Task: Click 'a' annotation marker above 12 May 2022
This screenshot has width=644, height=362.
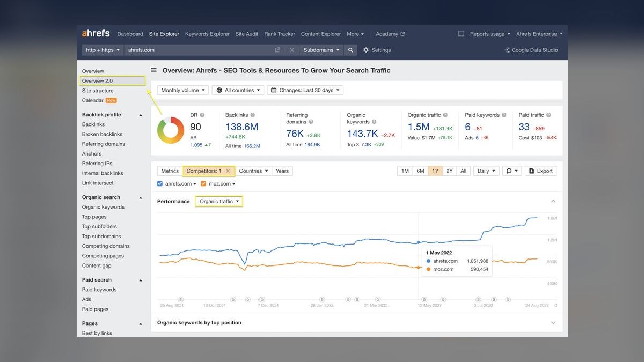Action: click(x=425, y=299)
